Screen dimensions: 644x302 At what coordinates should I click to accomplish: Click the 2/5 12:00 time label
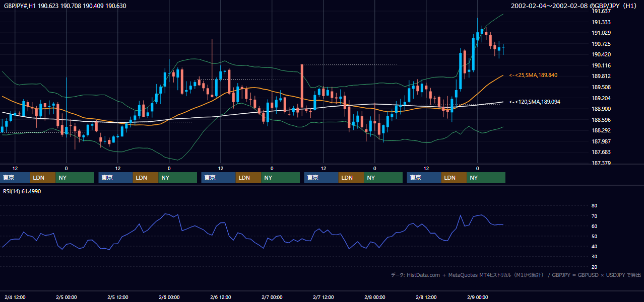118,297
